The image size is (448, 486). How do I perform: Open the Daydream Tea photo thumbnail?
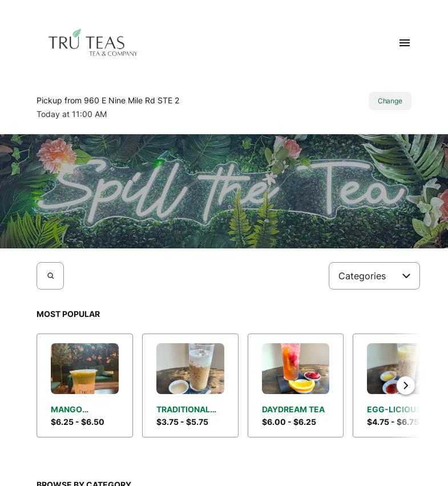point(296,368)
